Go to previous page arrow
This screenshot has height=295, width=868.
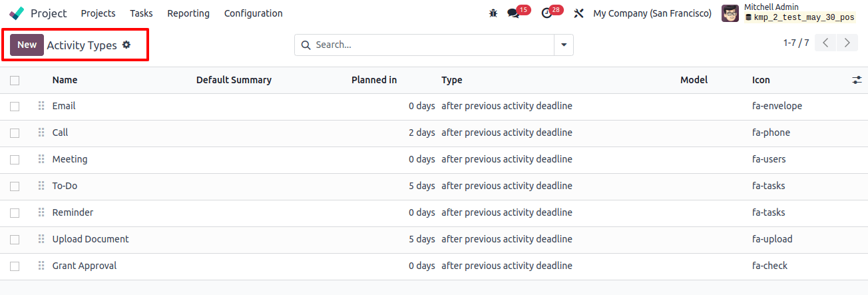coord(825,43)
